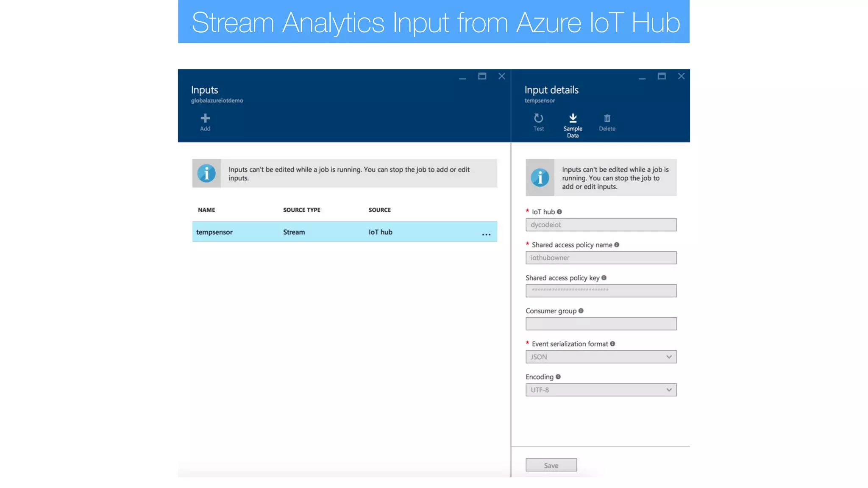
Task: Click the Shared access policy key field
Action: pyautogui.click(x=601, y=291)
